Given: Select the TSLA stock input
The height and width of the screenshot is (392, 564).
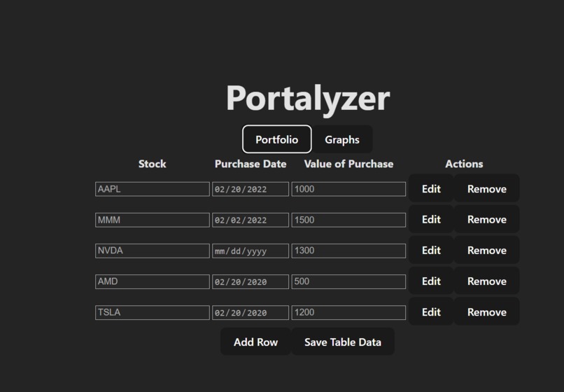Looking at the screenshot, I should (152, 312).
